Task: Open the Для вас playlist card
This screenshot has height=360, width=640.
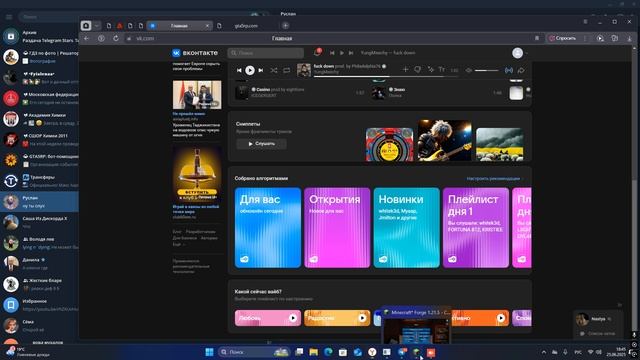Action: pyautogui.click(x=268, y=227)
